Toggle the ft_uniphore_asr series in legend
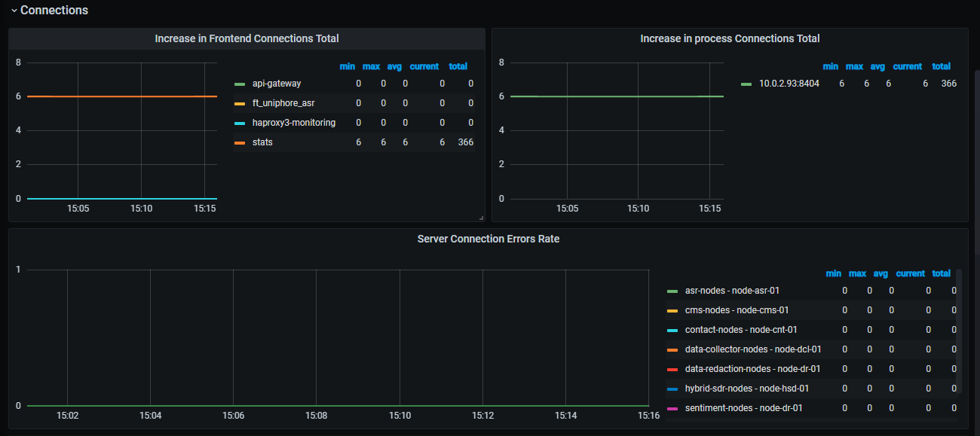 (283, 103)
